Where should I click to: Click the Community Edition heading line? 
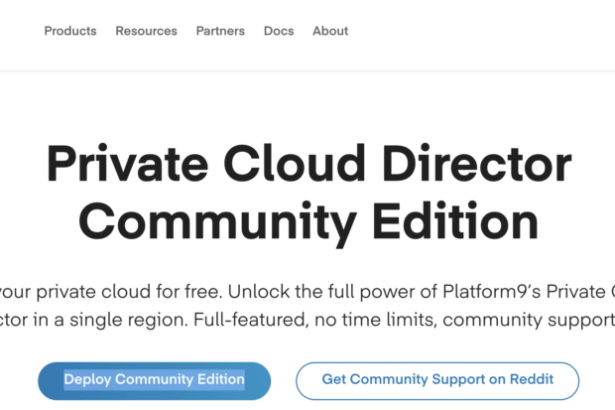pos(309,223)
